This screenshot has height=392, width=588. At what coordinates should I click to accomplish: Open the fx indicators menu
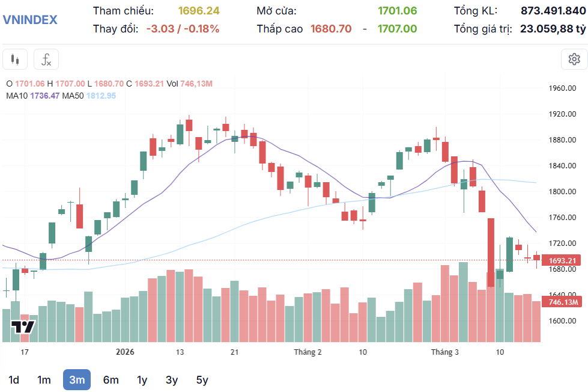pos(46,60)
